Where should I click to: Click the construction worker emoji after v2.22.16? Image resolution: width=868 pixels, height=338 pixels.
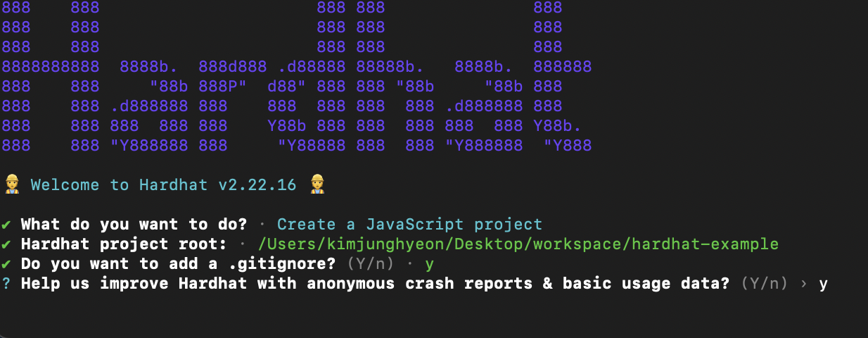317,185
